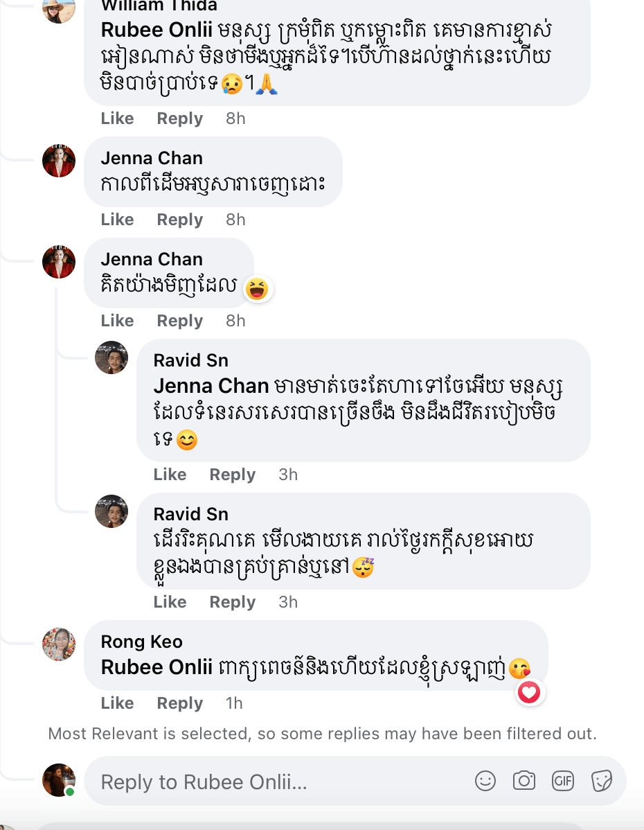644x830 pixels.
Task: Reply to Rong Keo's comment
Action: click(179, 703)
